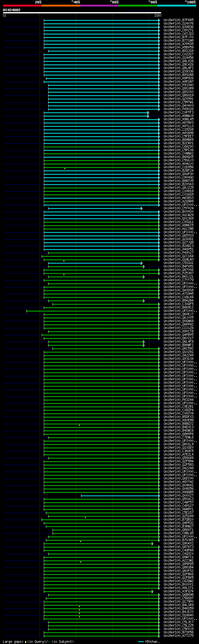This screenshot has width=199, height=644.
Task: Select hit label UniRef100_P49026
Action: (x=178, y=109)
